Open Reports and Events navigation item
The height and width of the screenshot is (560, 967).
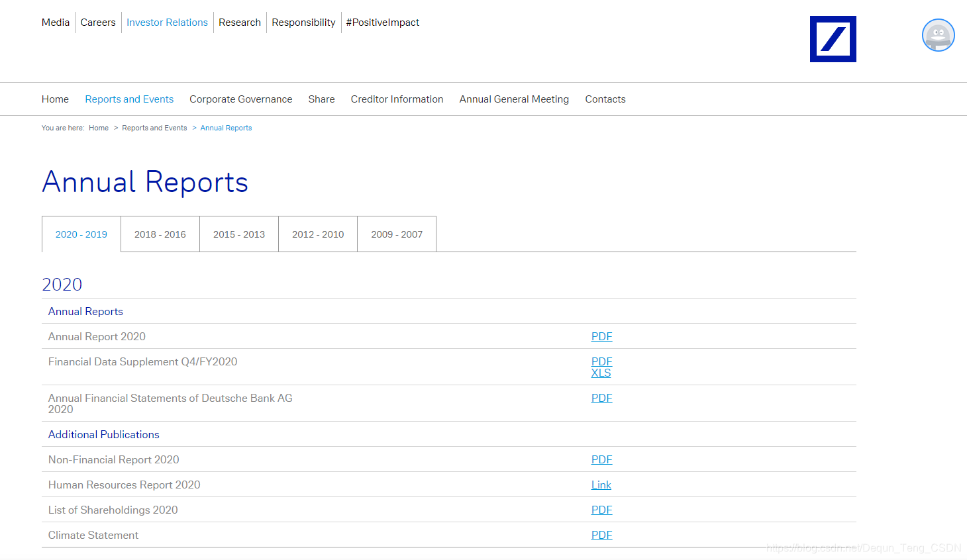pyautogui.click(x=129, y=99)
